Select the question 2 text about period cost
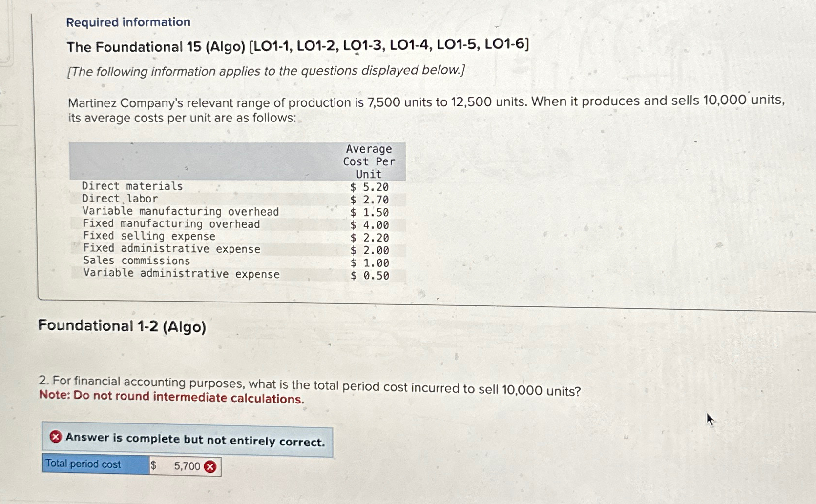Image resolution: width=816 pixels, height=504 pixels. tap(310, 384)
